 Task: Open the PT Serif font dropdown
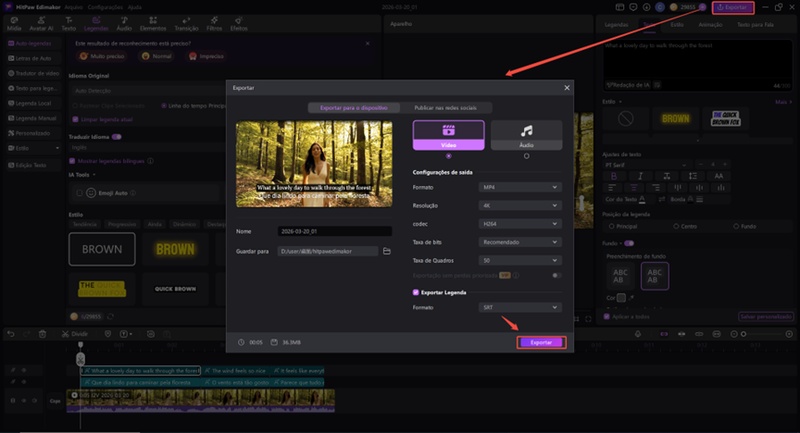tap(645, 165)
